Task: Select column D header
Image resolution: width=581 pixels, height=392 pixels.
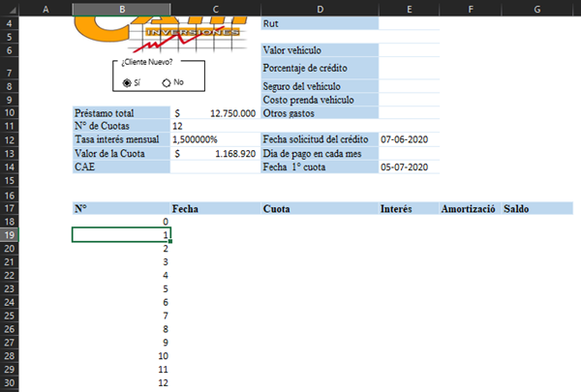Action: coord(319,9)
